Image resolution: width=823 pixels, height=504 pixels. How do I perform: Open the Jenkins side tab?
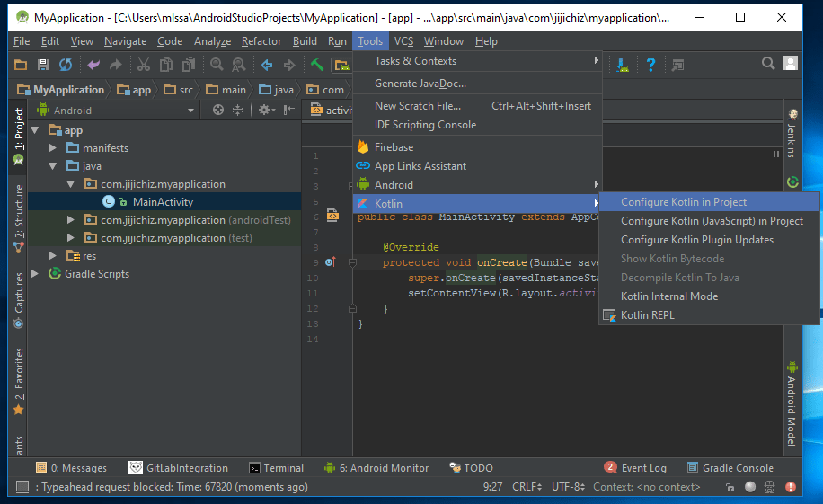792,133
